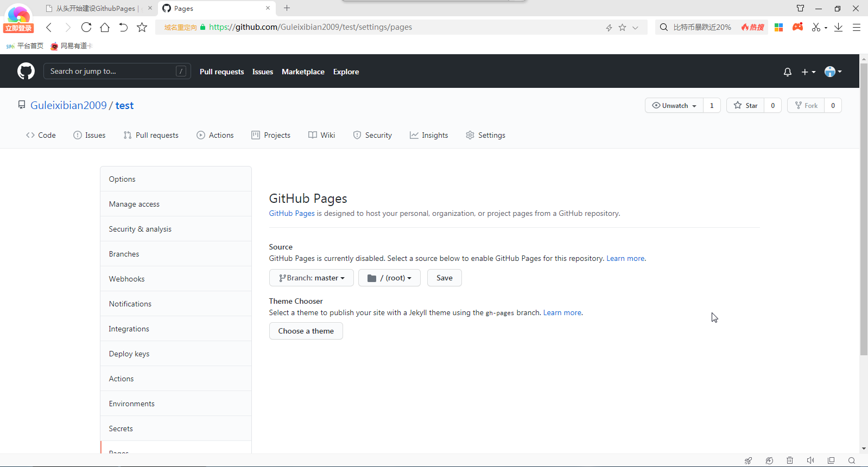Switch to the repository Issues tab
The height and width of the screenshot is (467, 868).
90,135
